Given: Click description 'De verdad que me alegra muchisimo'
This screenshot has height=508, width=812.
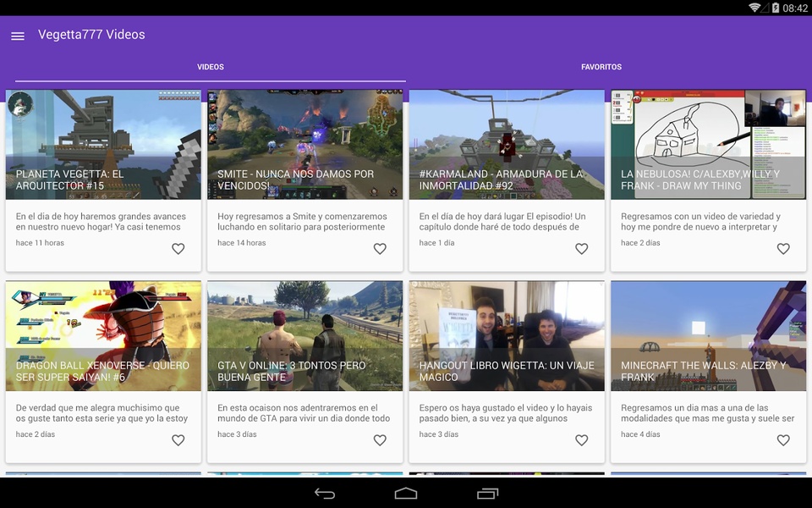Looking at the screenshot, I should click(101, 413).
